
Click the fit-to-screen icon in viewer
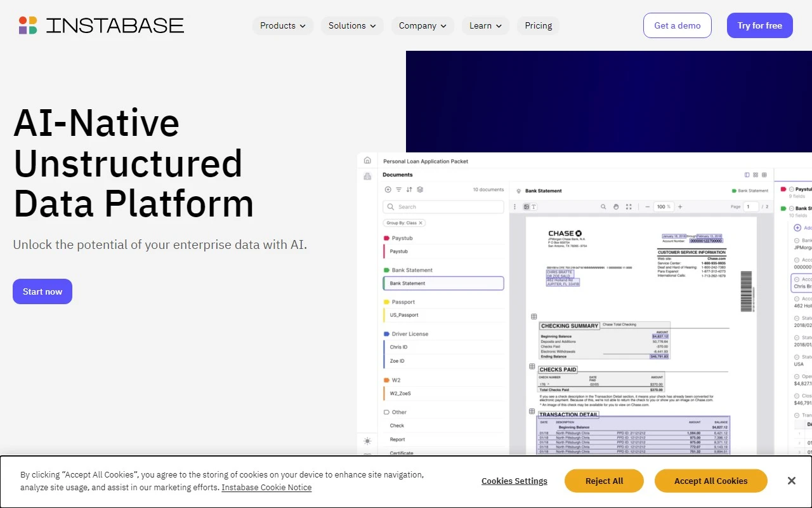pos(629,206)
